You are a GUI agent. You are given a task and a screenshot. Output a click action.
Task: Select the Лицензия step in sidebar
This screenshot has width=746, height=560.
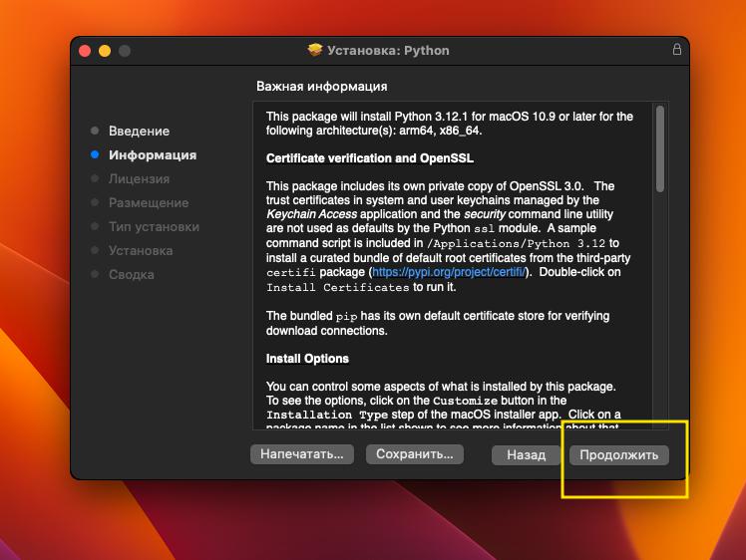tap(139, 178)
